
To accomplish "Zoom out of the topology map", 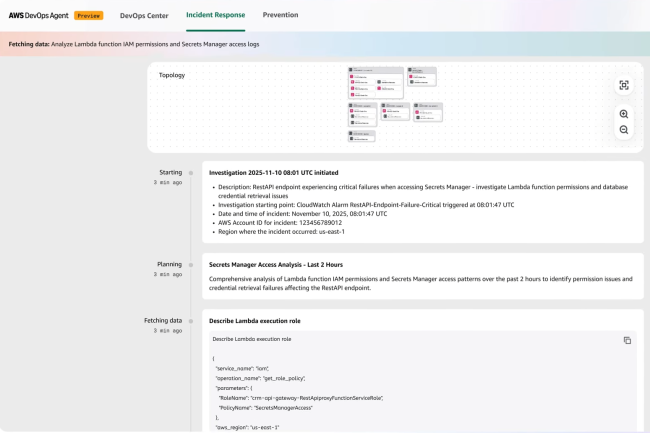I will 624,130.
